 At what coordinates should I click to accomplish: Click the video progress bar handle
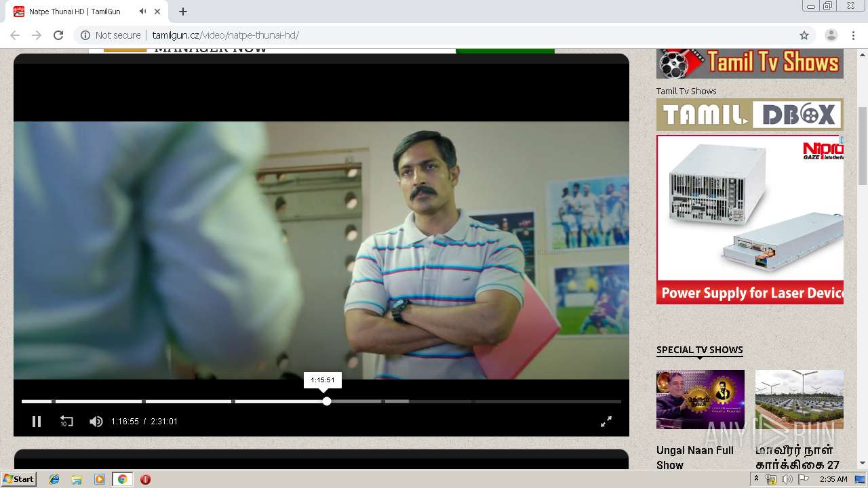[x=327, y=401]
